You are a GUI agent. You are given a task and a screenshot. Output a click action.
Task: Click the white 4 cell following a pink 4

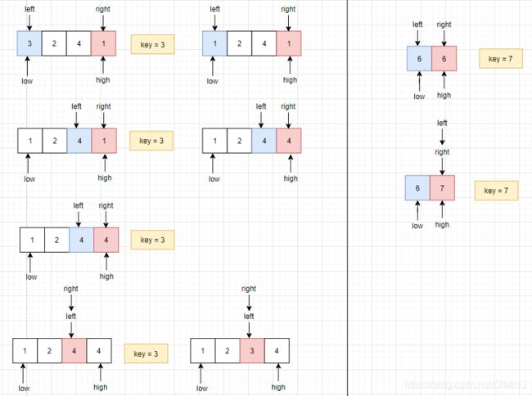[99, 350]
